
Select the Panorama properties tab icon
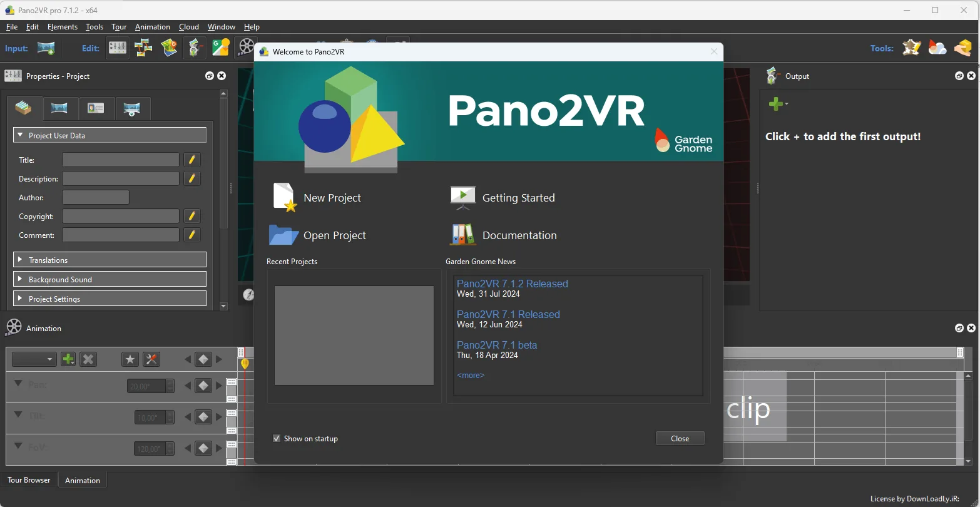pyautogui.click(x=59, y=108)
